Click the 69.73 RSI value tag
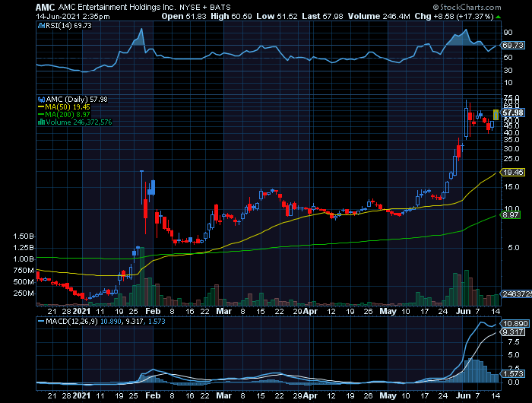The height and width of the screenshot is (403, 532). [x=513, y=45]
